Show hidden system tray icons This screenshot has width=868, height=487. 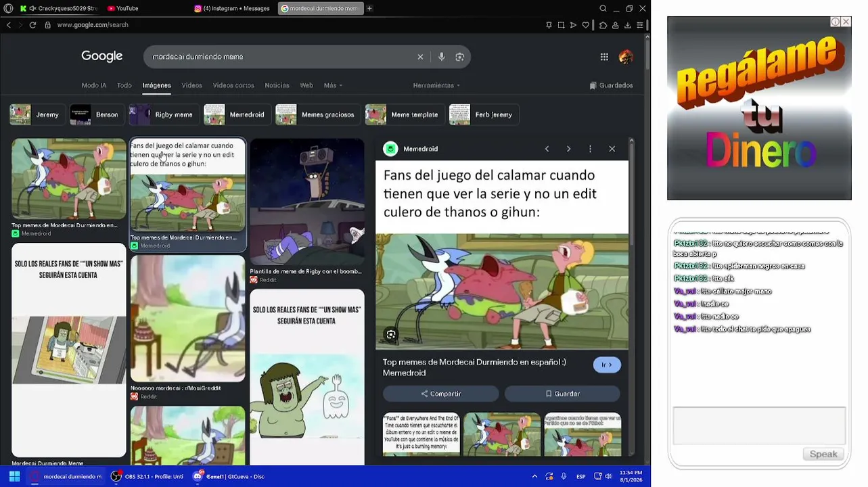pos(534,476)
